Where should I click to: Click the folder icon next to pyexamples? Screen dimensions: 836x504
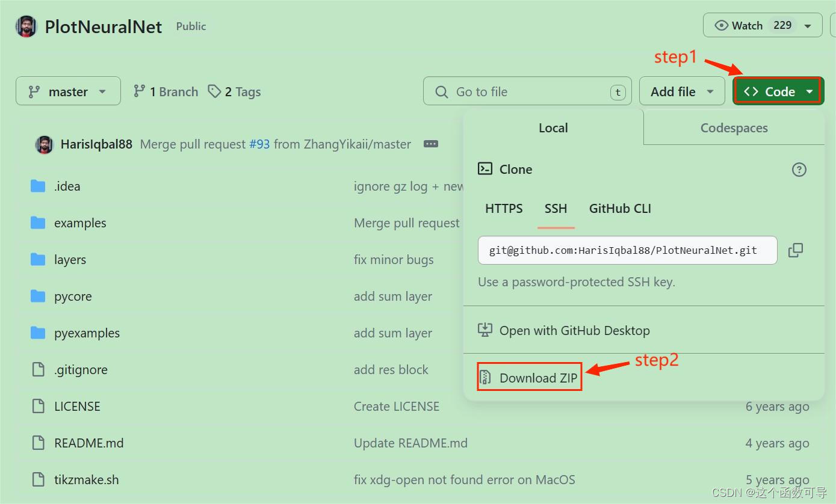[38, 333]
